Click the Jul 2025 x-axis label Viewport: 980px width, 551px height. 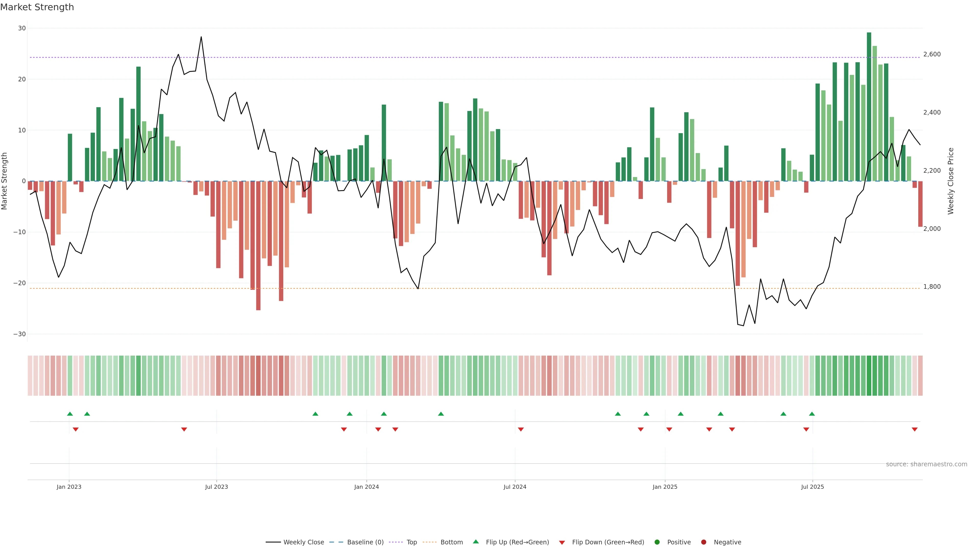click(812, 487)
